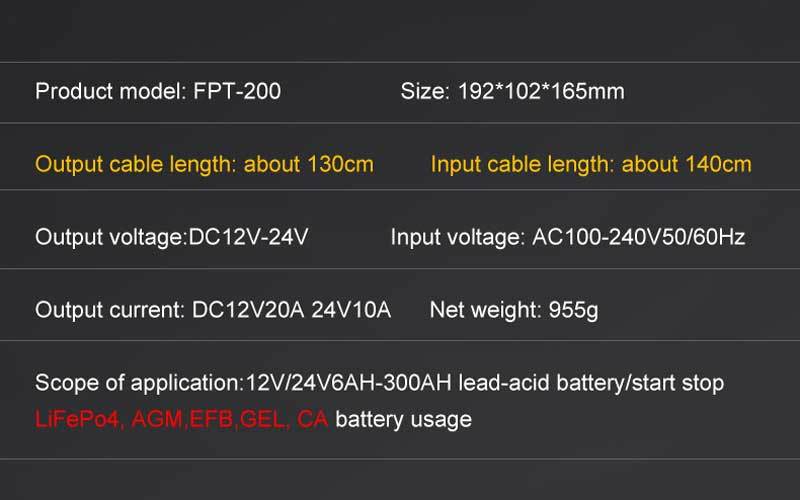Click the net weight value 955g
The height and width of the screenshot is (500, 800).
point(574,310)
